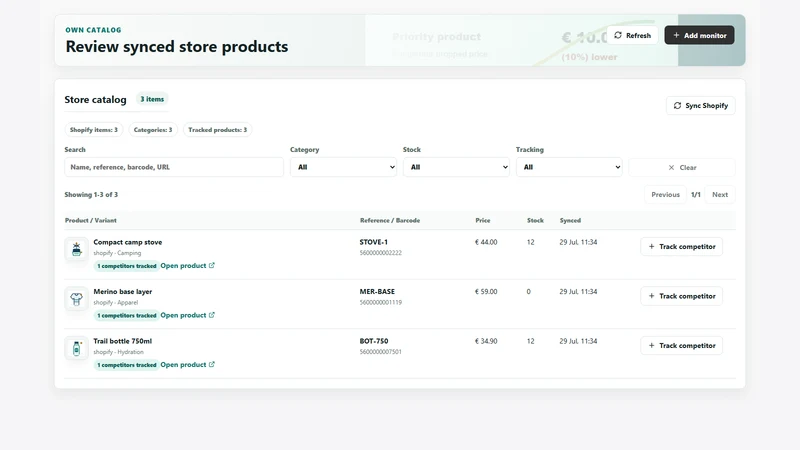Screen dimensions: 800x450
Task: Click the sync arrows icon in Sync Shopify
Action: click(x=677, y=106)
